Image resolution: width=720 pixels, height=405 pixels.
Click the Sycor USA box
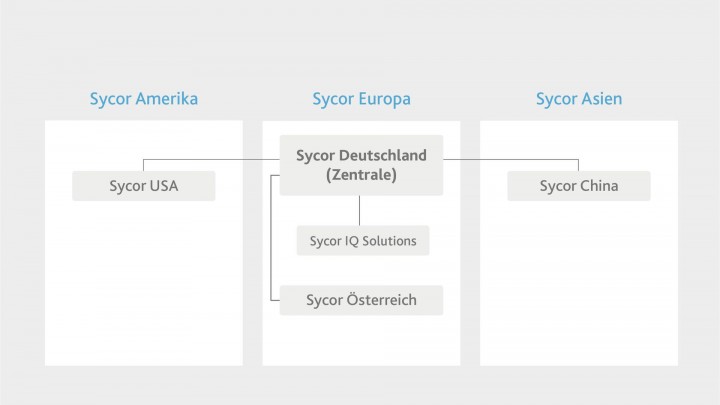(143, 186)
